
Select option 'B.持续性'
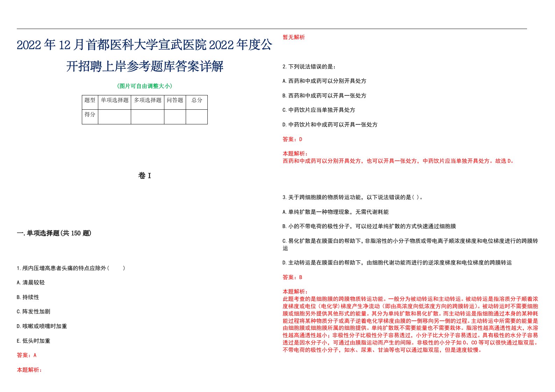pos(28,297)
